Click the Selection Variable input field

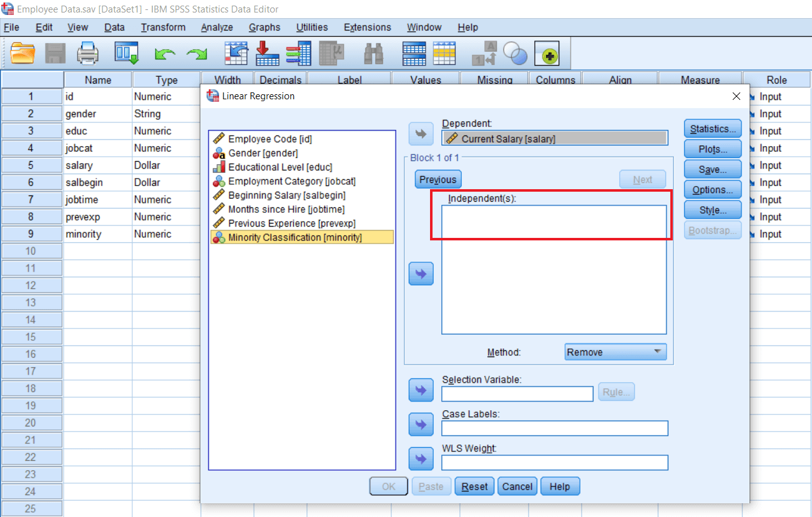tap(517, 394)
